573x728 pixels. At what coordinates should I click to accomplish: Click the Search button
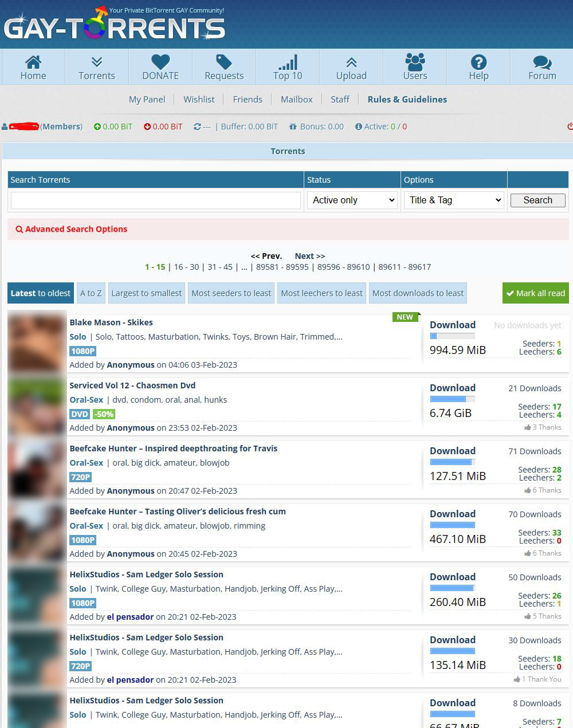tap(537, 200)
